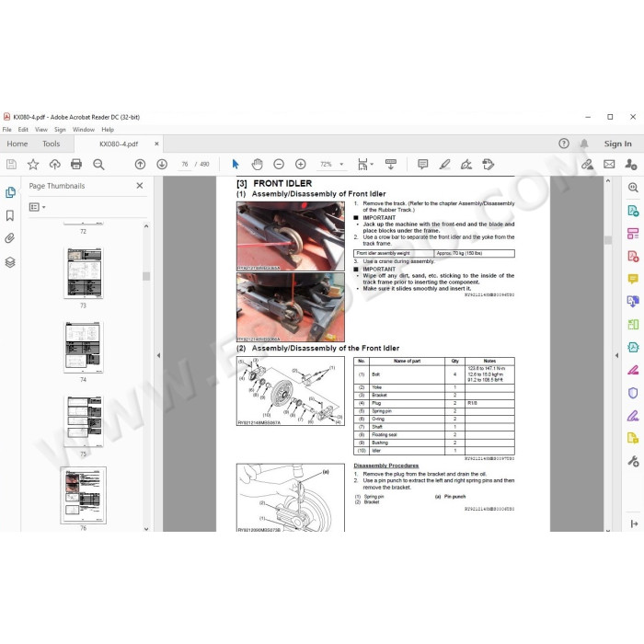Click the 'Disassembly Procedures' underlined text
Viewport: 644px width, 644px height.
click(386, 466)
